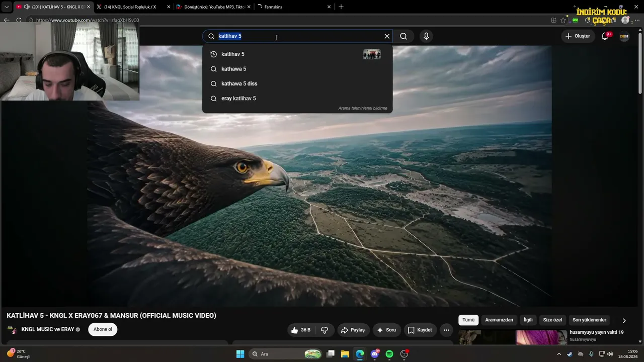The height and width of the screenshot is (362, 644).
Task: Clear the YouTube search box text
Action: tap(387, 36)
